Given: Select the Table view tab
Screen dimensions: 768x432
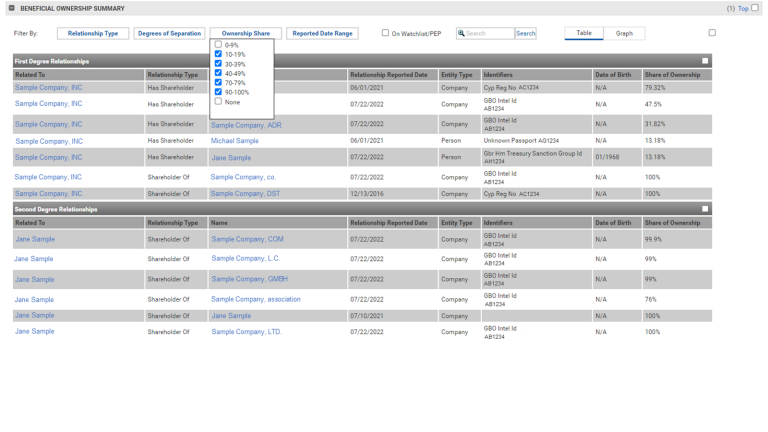Looking at the screenshot, I should (x=584, y=33).
